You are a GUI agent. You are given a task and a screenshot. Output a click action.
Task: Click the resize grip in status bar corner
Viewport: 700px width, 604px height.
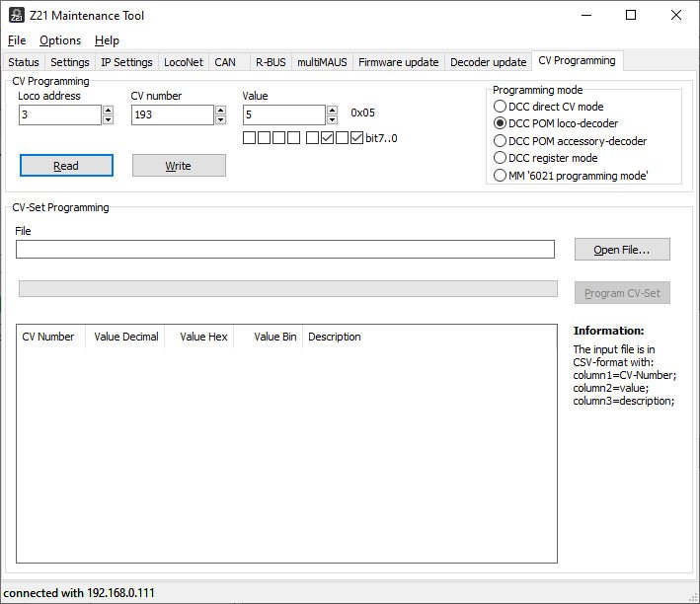pos(693,598)
